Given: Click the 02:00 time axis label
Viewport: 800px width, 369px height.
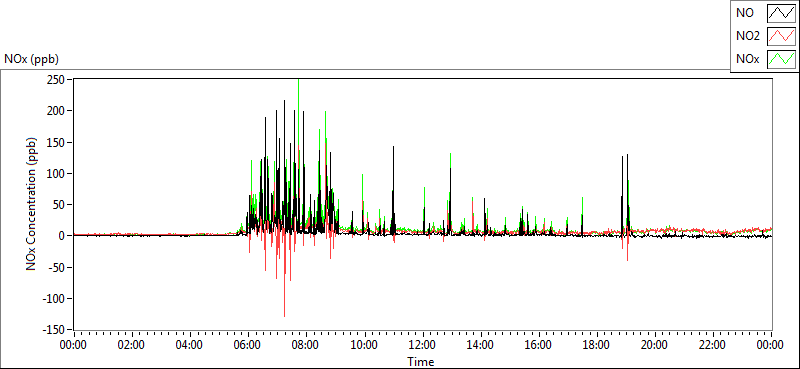Looking at the screenshot, I should 132,345.
